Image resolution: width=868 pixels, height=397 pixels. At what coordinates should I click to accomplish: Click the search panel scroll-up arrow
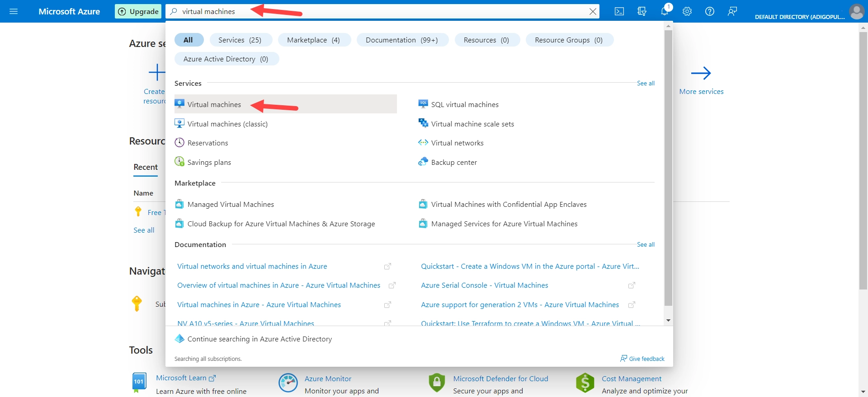668,26
